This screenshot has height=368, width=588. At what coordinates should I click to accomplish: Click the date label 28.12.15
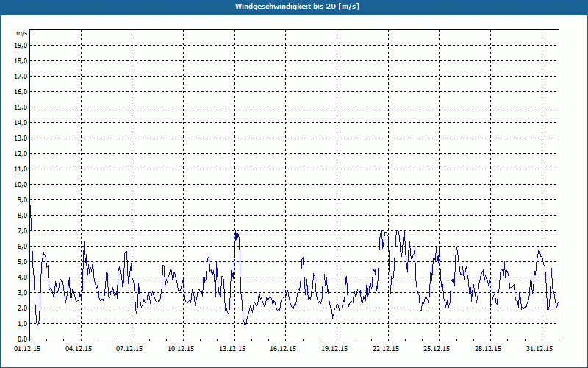point(488,349)
